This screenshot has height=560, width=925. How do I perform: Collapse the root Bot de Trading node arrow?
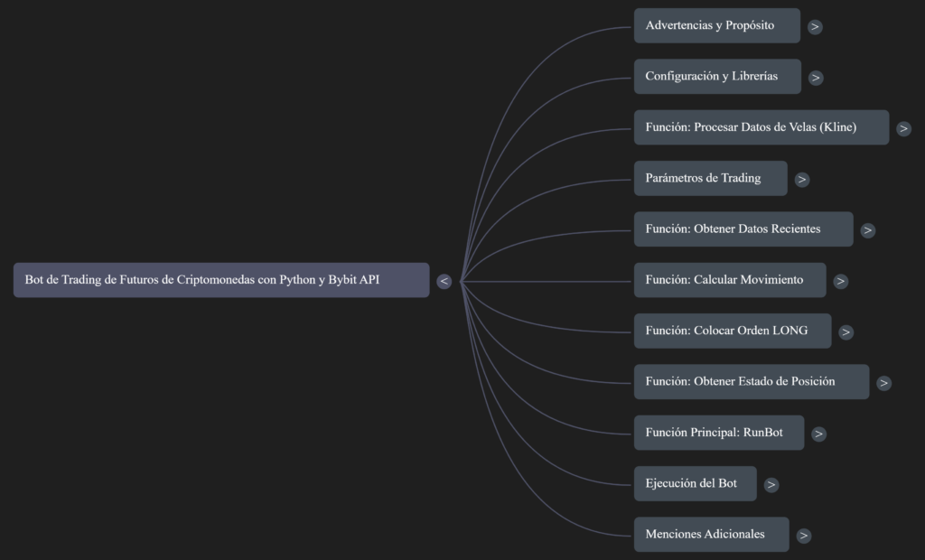(x=444, y=281)
